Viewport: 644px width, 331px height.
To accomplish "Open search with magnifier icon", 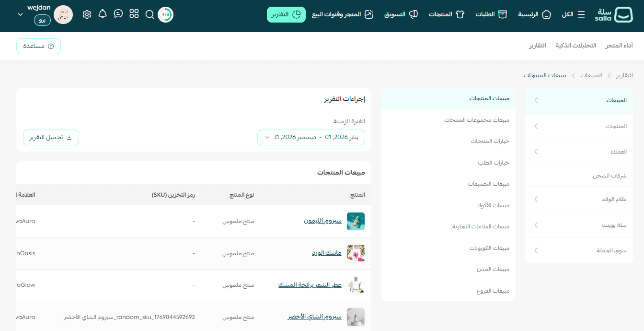I will click(149, 14).
